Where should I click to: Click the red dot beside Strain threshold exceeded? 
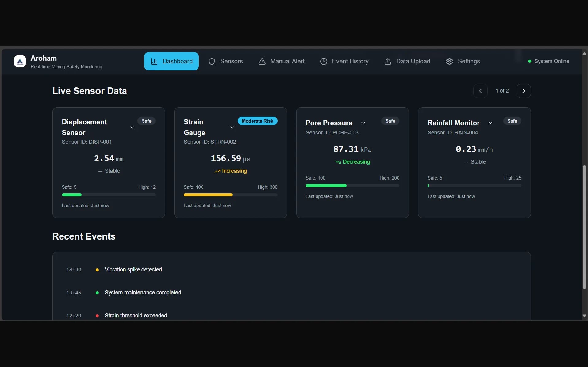pyautogui.click(x=97, y=316)
